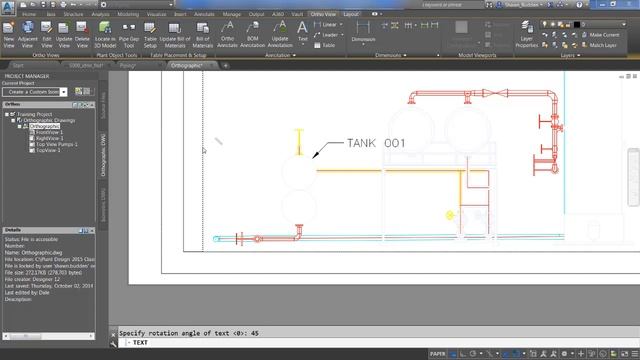This screenshot has width=640, height=360.
Task: Click the black layer color swatch
Action: (577, 24)
